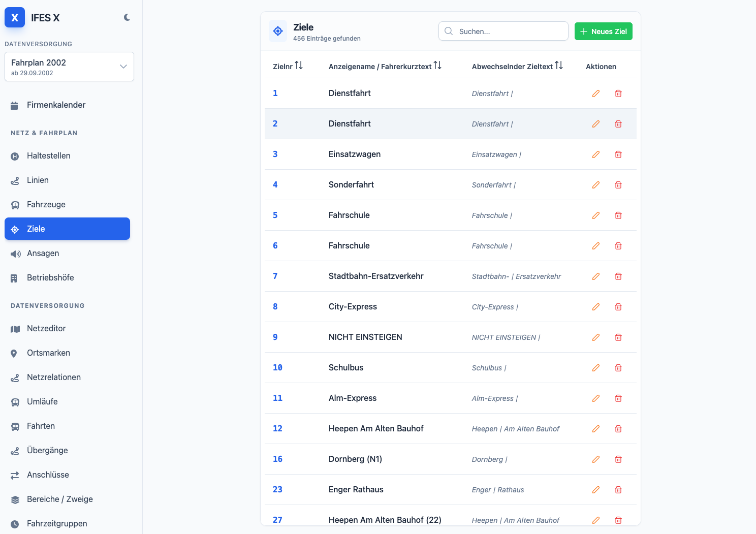Viewport: 756px width, 534px height.
Task: Open Anschlüsse page
Action: point(67,475)
